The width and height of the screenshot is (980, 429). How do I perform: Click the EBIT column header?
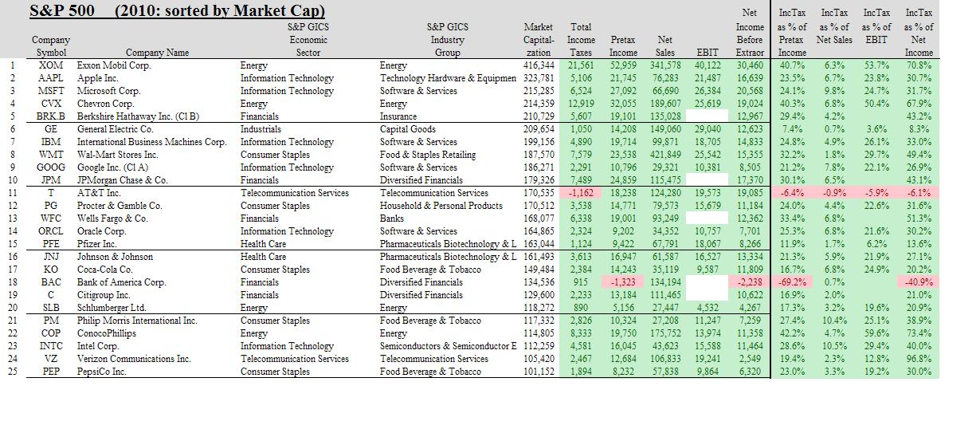(708, 53)
